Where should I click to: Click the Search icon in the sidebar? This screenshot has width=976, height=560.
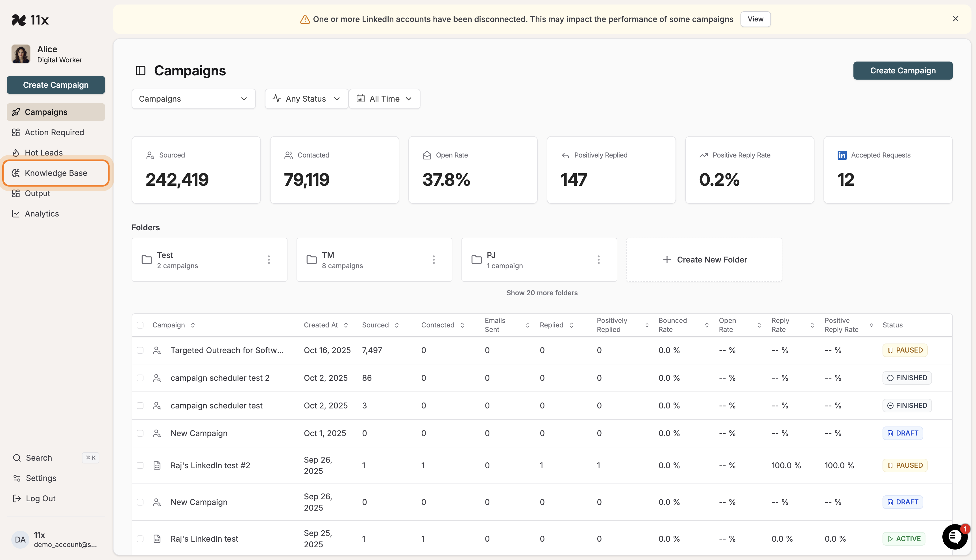click(x=17, y=458)
